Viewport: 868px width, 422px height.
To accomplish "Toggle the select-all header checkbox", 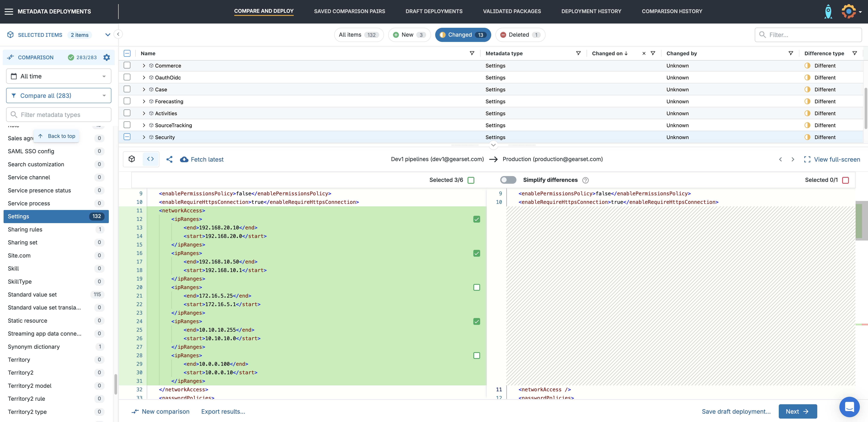I will [127, 53].
